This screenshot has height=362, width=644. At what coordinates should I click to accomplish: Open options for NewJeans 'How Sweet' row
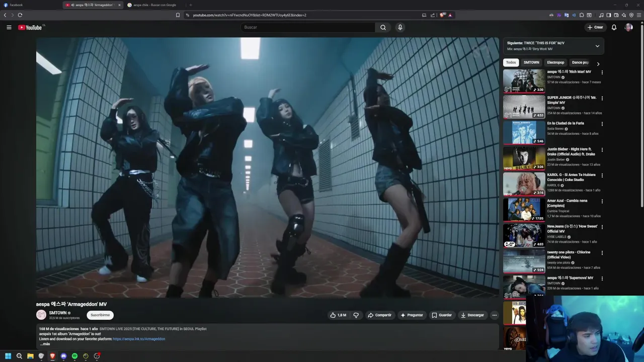[x=602, y=227]
